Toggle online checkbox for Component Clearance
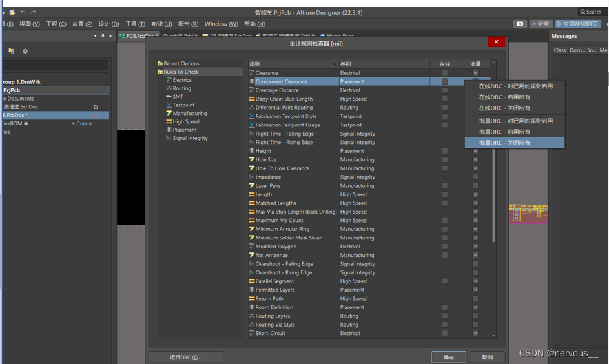The width and height of the screenshot is (609, 364). coord(444,82)
